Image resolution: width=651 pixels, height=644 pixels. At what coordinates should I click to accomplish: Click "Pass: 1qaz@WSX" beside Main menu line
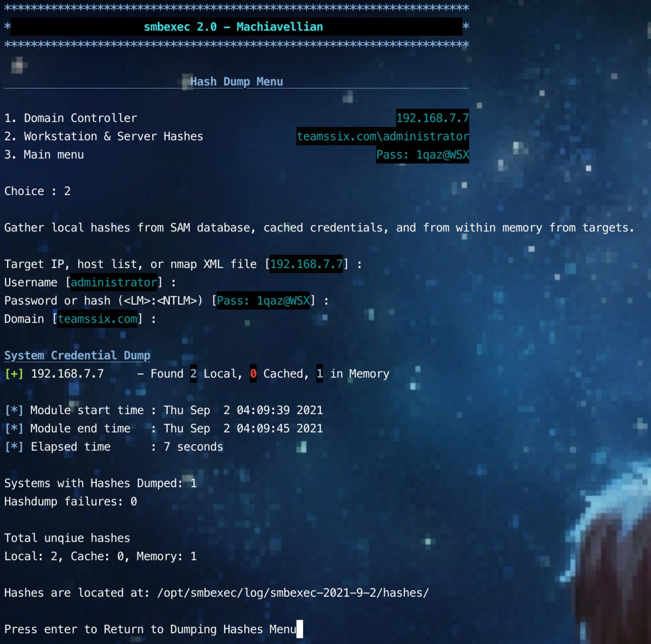point(423,155)
